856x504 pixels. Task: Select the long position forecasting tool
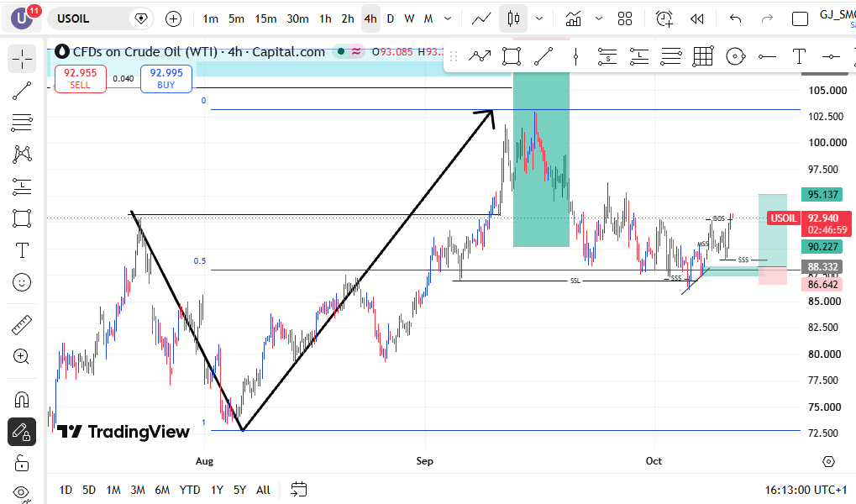pos(22,186)
